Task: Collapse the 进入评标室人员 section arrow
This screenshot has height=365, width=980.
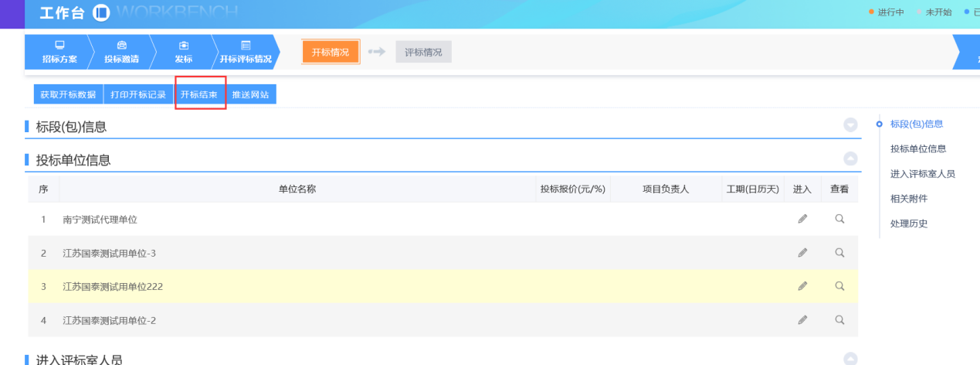Action: (850, 359)
